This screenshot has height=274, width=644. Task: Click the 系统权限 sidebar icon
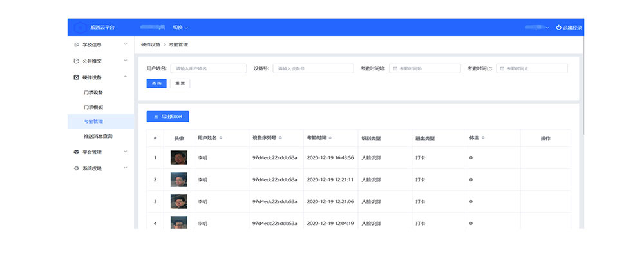77,168
